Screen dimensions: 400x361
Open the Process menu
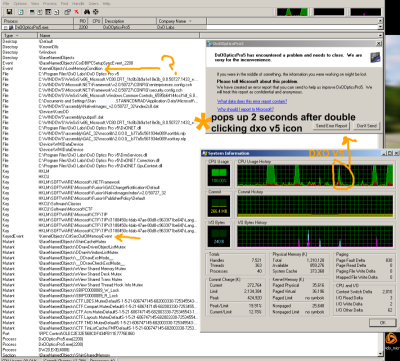pos(50,3)
